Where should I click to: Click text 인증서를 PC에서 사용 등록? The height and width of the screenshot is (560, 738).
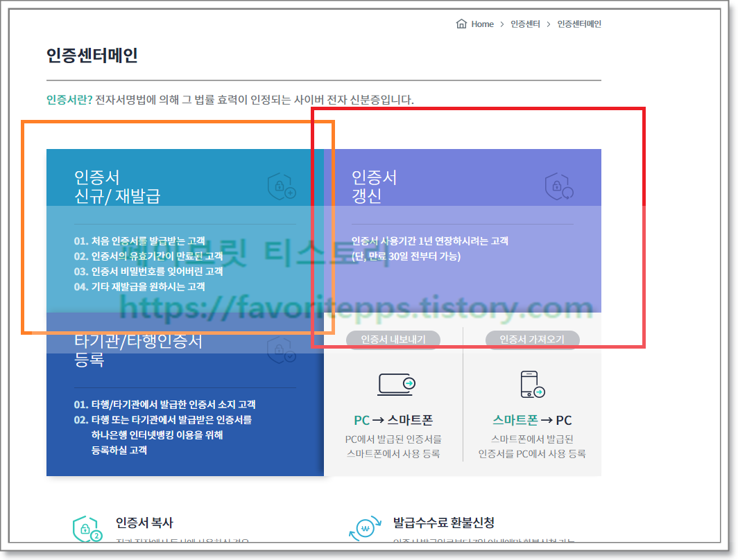[532, 454]
